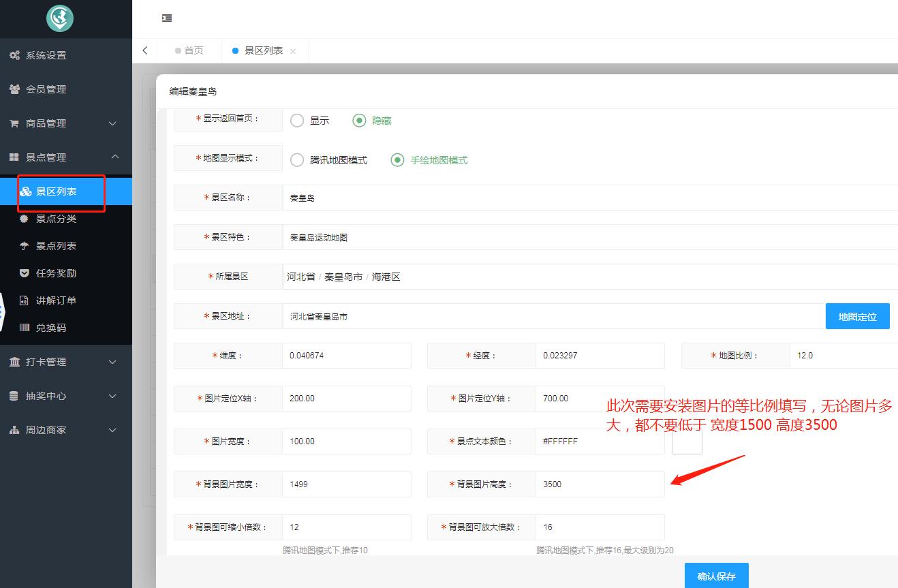Collapse the 景点管理 submenu
898x588 pixels.
(x=114, y=157)
